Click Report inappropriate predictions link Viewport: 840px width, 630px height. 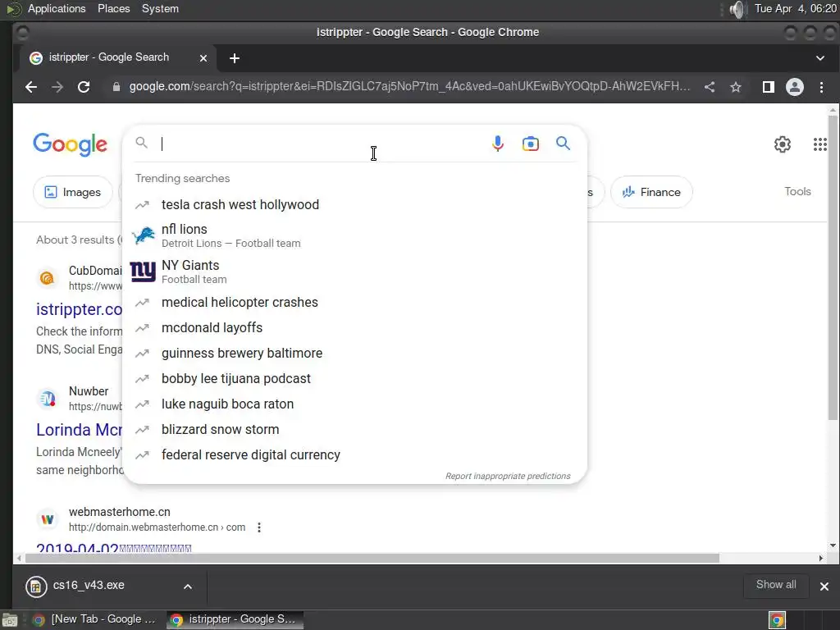click(x=507, y=476)
